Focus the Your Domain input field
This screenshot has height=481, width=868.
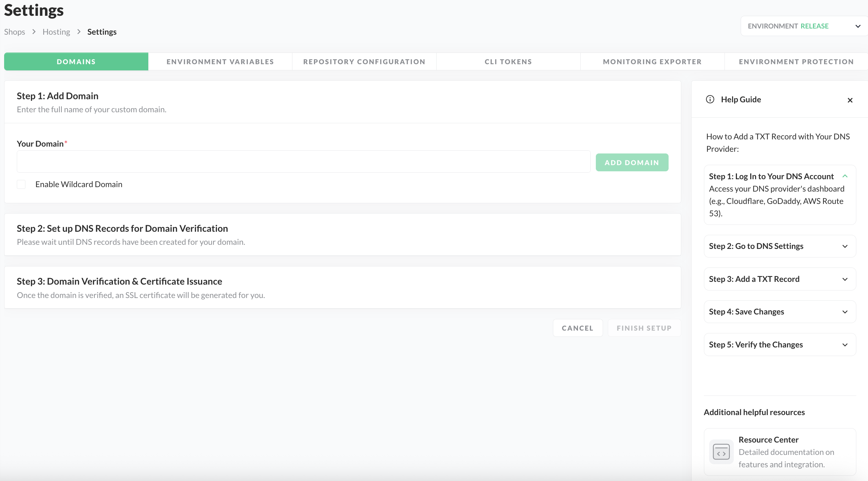[x=303, y=162]
